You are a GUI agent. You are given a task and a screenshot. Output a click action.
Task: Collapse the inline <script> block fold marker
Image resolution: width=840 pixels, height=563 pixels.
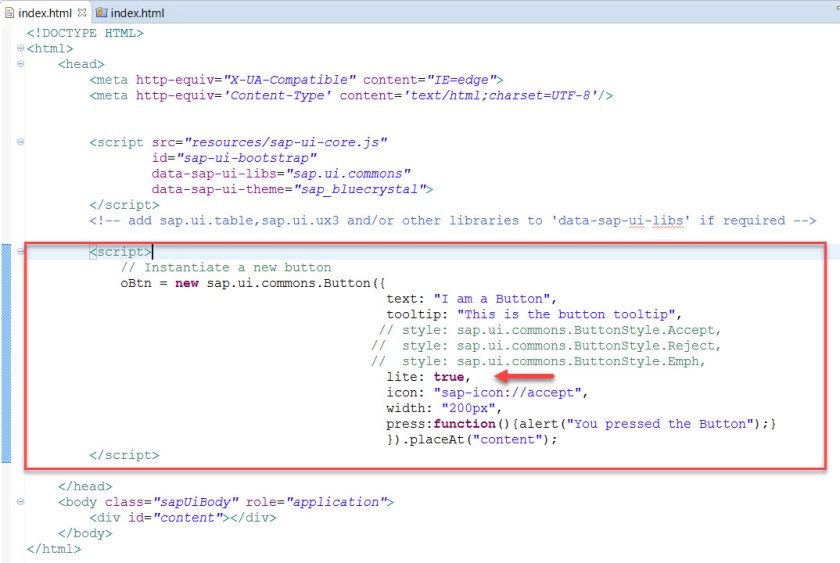[20, 251]
